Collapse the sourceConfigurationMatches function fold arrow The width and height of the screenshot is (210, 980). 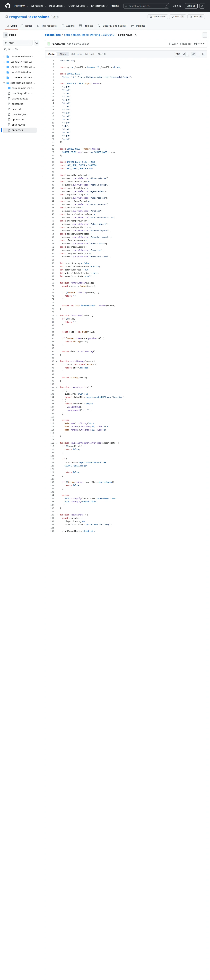point(56,443)
